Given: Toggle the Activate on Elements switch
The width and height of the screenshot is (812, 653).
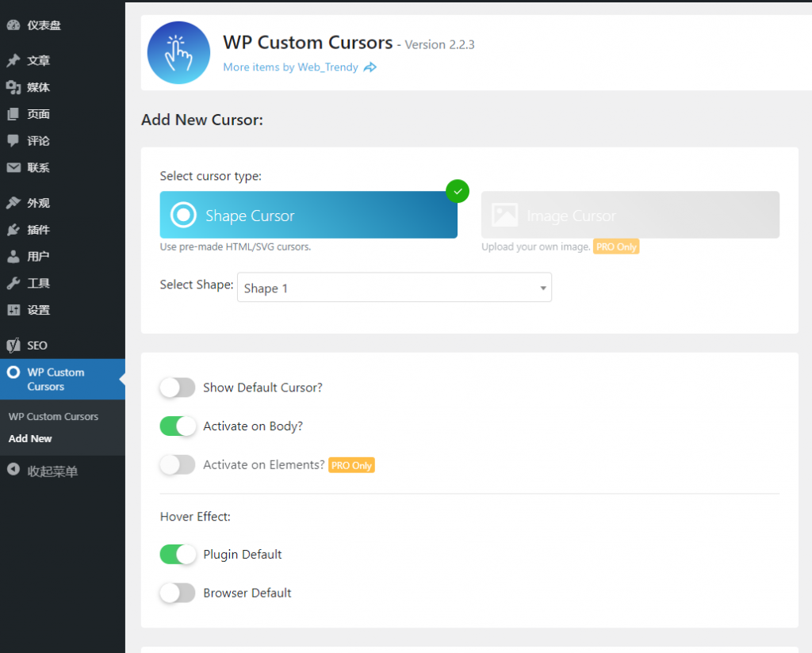Looking at the screenshot, I should [x=178, y=464].
